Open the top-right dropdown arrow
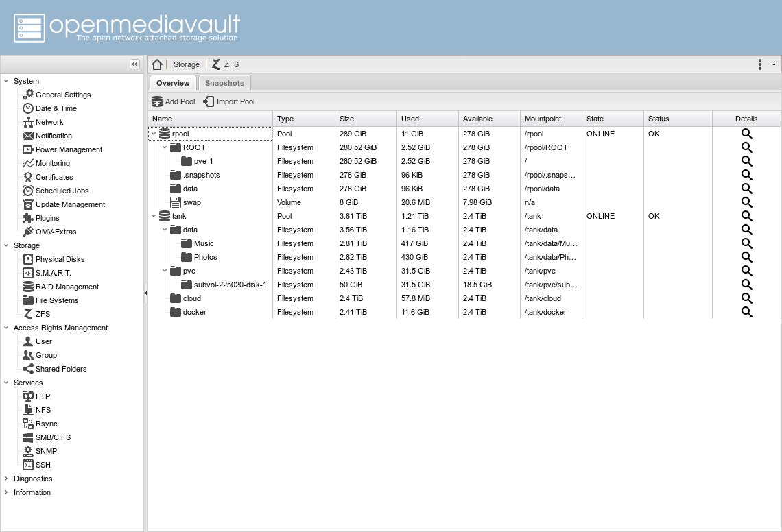This screenshot has height=532, width=782. pos(774,64)
